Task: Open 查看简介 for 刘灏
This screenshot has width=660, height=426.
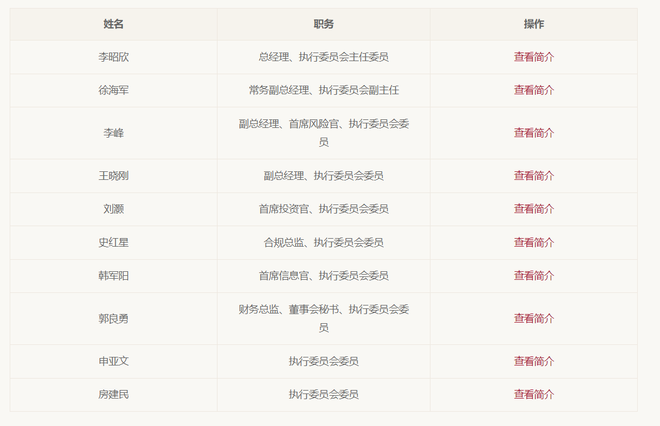Action: [533, 209]
